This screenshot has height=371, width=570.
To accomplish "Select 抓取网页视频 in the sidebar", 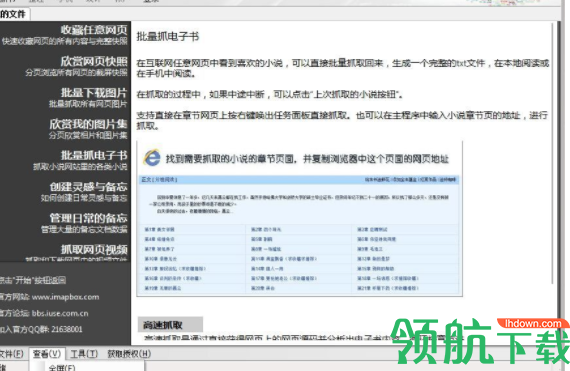I will pos(94,249).
